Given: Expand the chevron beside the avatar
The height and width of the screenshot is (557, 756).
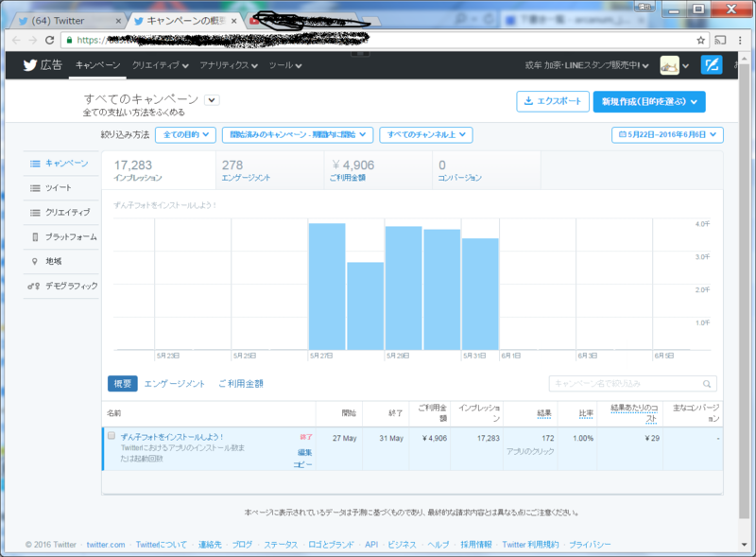Looking at the screenshot, I should tap(685, 65).
